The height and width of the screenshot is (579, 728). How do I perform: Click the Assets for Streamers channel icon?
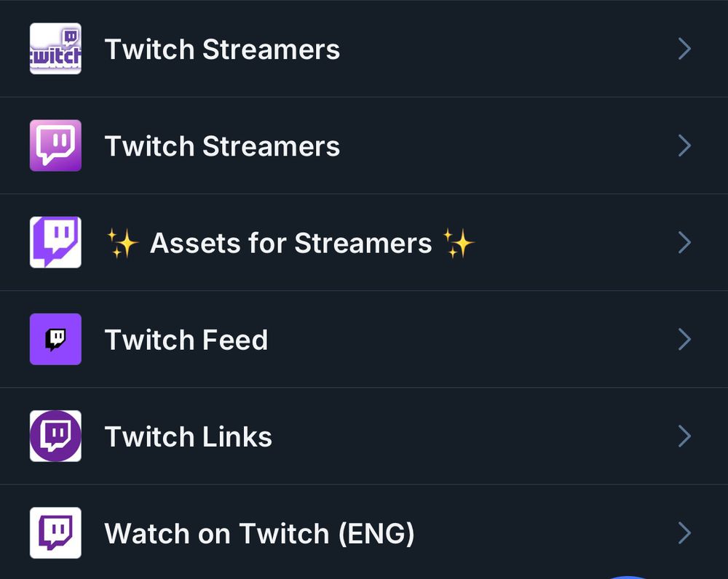point(55,242)
